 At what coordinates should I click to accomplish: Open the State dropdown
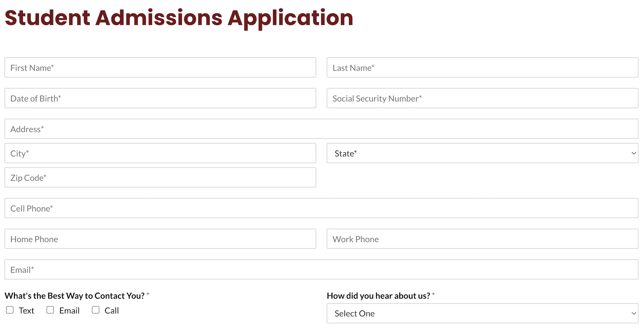482,153
